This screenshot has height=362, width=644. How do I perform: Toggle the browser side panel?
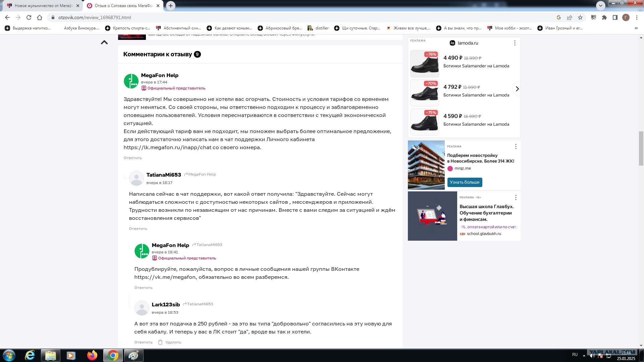[615, 17]
